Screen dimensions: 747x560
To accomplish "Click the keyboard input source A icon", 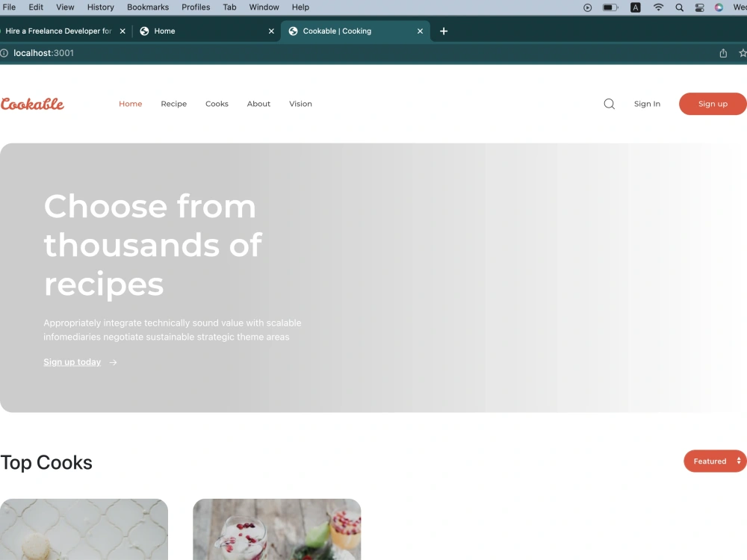I will tap(636, 7).
